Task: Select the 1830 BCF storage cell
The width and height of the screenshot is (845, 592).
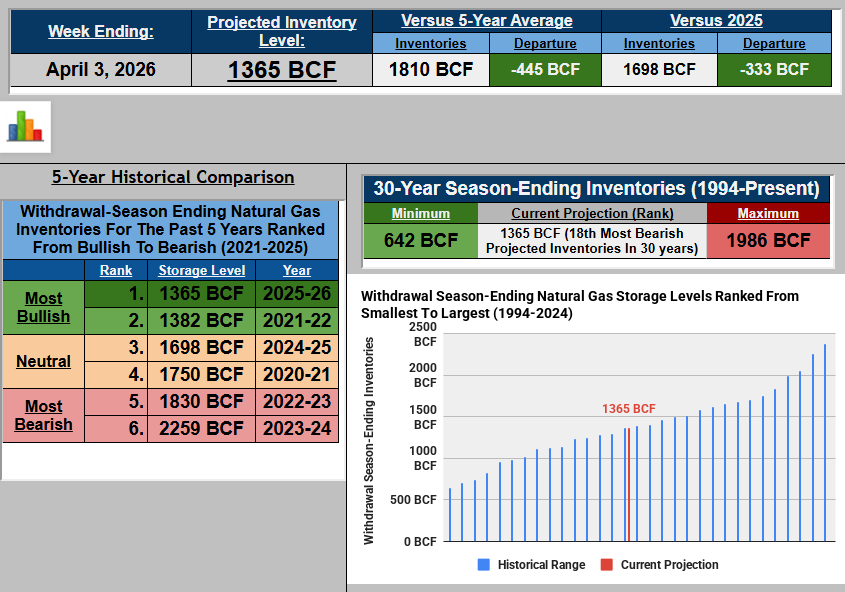Action: click(202, 401)
